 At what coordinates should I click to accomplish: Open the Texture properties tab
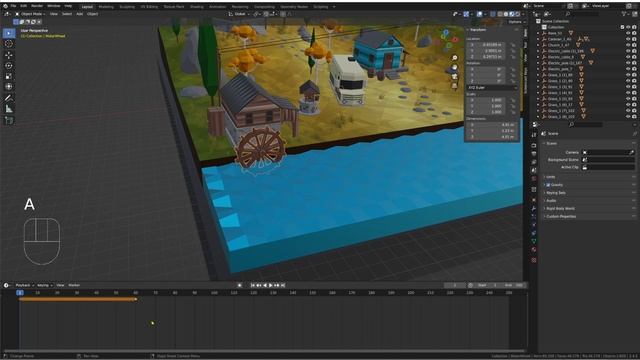click(x=534, y=260)
